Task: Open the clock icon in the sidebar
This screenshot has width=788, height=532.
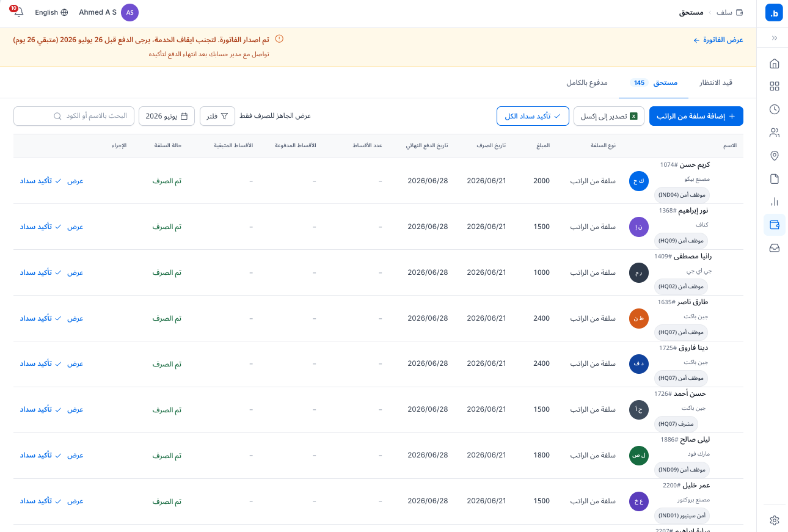Action: point(775,109)
